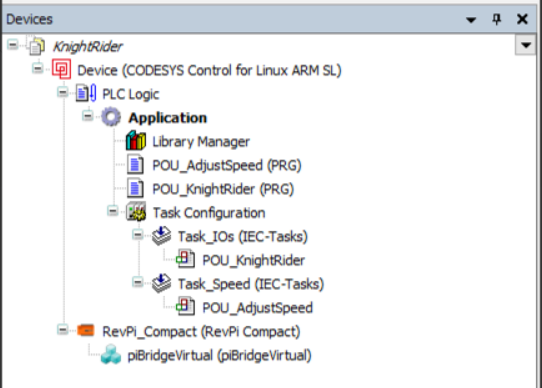Click the KnightRider project file icon
542x388 pixels.
[x=37, y=46]
